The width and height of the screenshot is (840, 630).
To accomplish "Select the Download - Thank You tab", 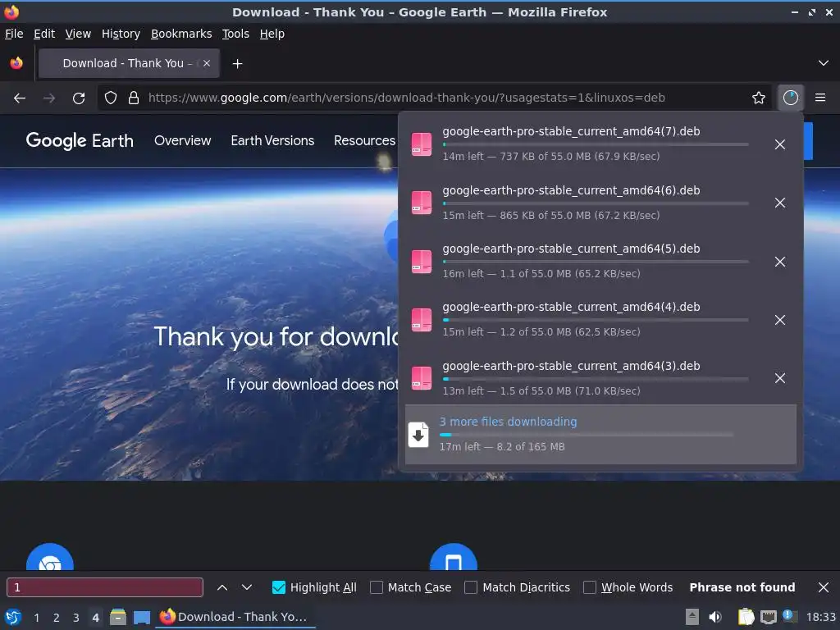I will point(129,63).
